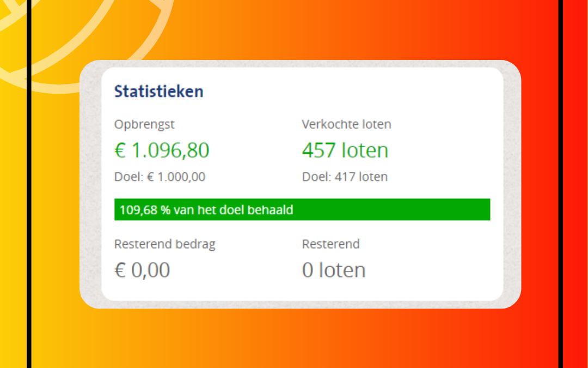Select the green 457 loten value
The image size is (588, 368).
(345, 150)
